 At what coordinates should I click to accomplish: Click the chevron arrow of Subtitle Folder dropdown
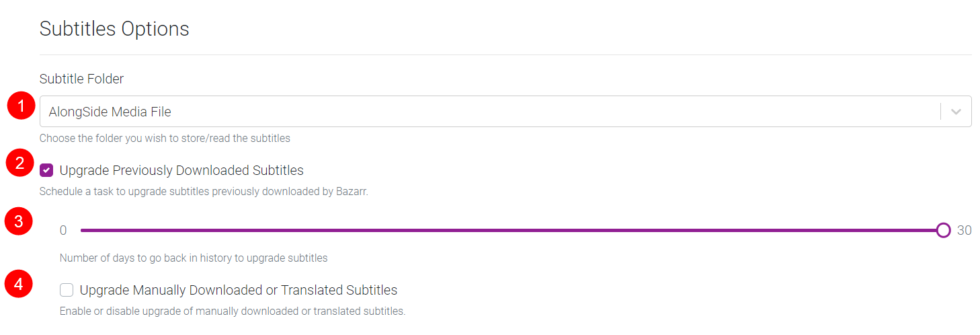(x=956, y=112)
